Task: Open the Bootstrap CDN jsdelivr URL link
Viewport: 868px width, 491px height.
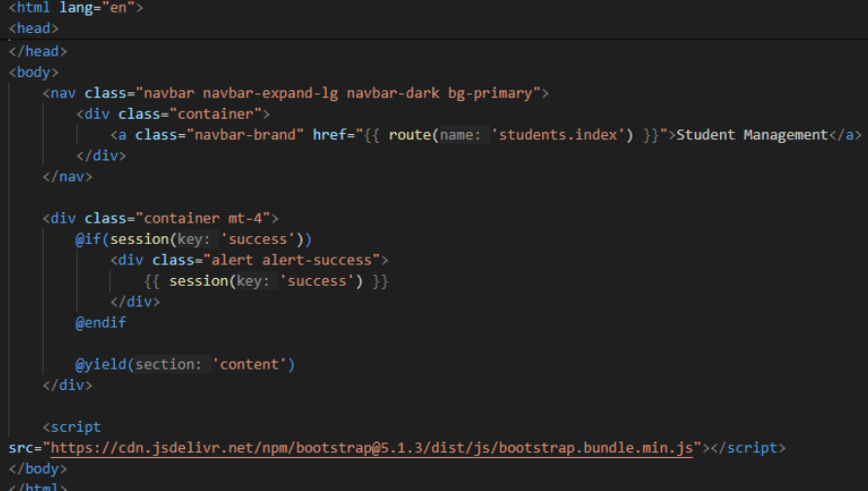Action: pos(371,448)
